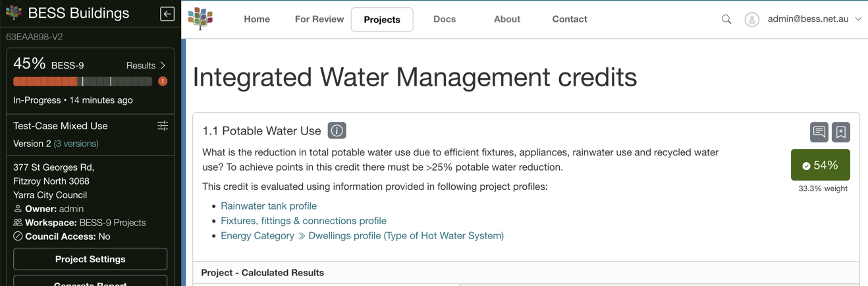Open project options sliders icon
Viewport: 868px width, 286px height.
click(x=163, y=126)
